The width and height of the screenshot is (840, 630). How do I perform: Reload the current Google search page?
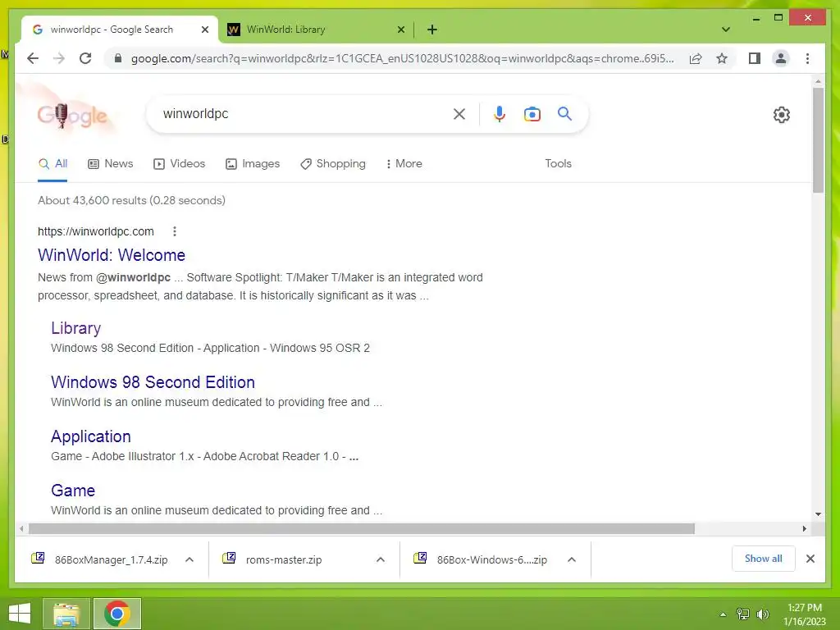85,58
